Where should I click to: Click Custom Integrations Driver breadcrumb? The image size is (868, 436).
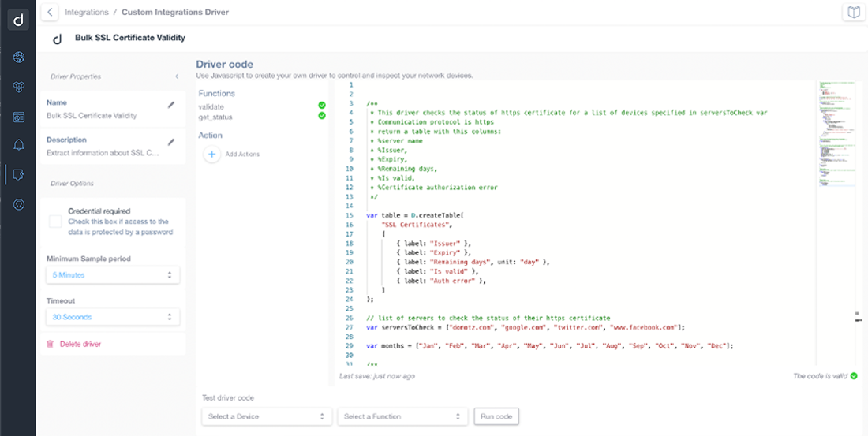tap(175, 12)
